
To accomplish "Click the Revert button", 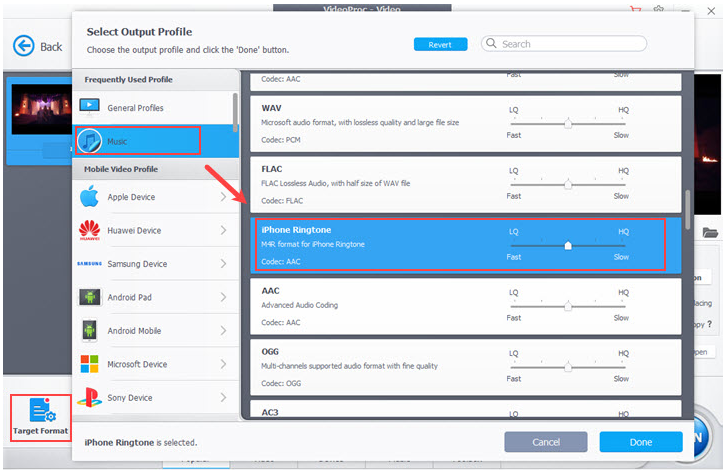I will (440, 44).
